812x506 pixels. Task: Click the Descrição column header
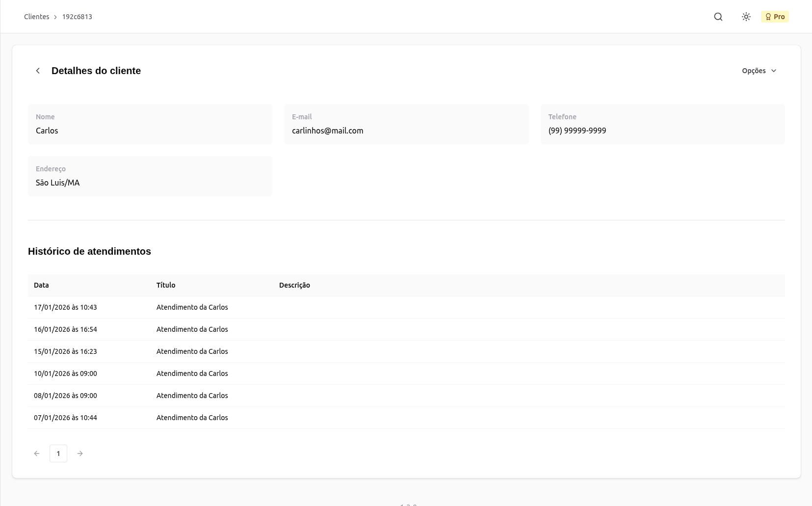[294, 285]
